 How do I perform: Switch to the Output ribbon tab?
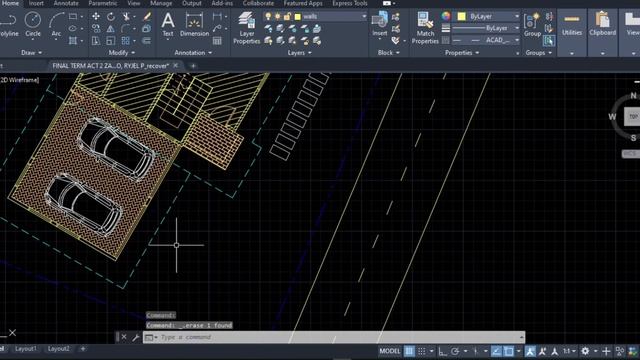(x=192, y=3)
